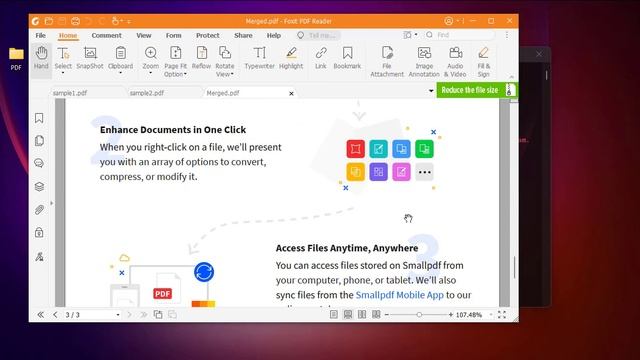
Task: Select the Highlight tool
Action: point(291,58)
